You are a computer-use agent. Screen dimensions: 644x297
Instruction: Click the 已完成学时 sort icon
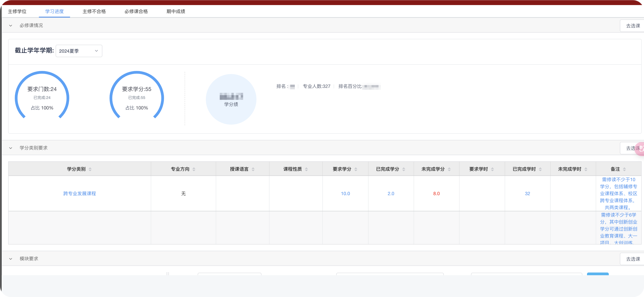[x=540, y=169]
